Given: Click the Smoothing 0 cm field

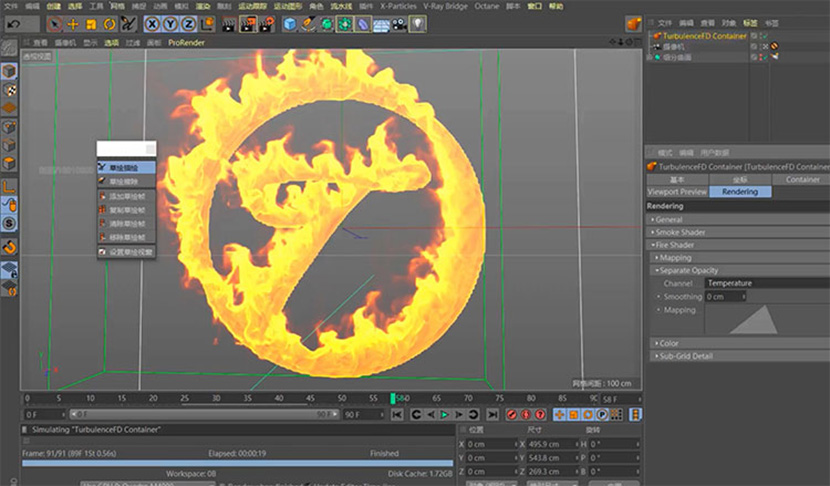Looking at the screenshot, I should click(725, 296).
